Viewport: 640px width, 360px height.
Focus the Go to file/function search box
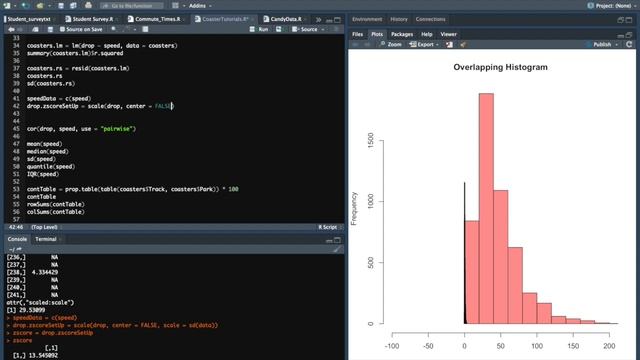[131, 6]
